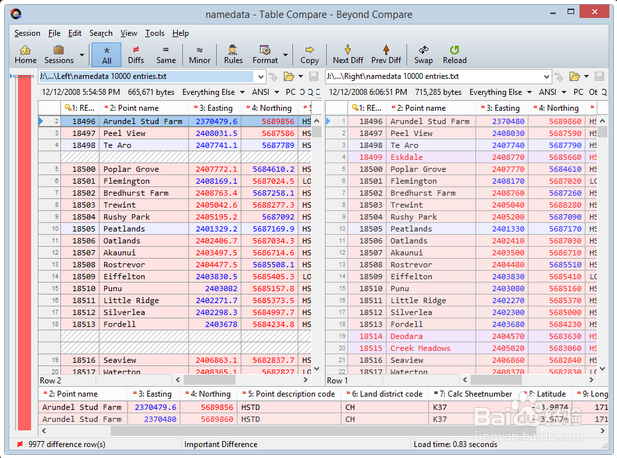This screenshot has width=617, height=458.
Task: Toggle the Diffs display filter
Action: [x=136, y=55]
